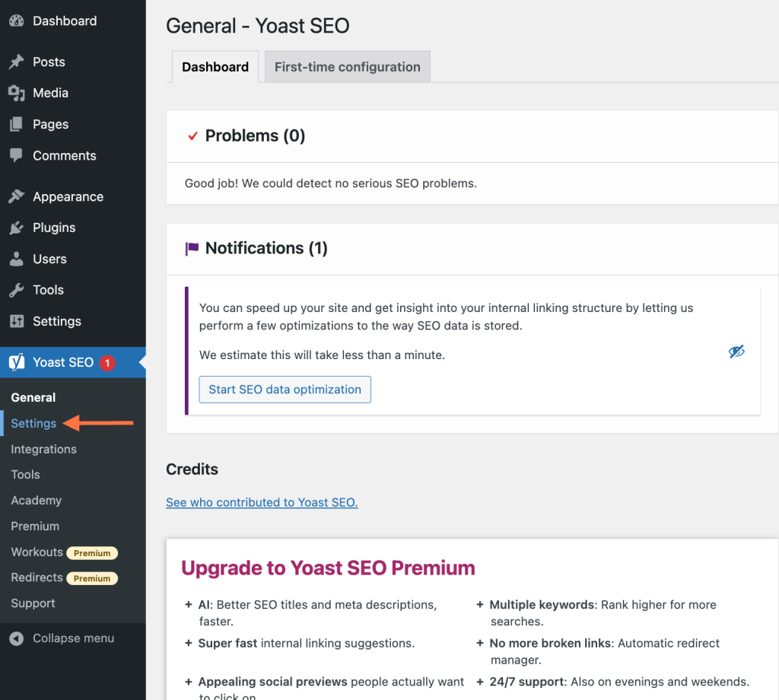The width and height of the screenshot is (779, 700).
Task: Click the Yoast SEO logo icon
Action: click(17, 362)
